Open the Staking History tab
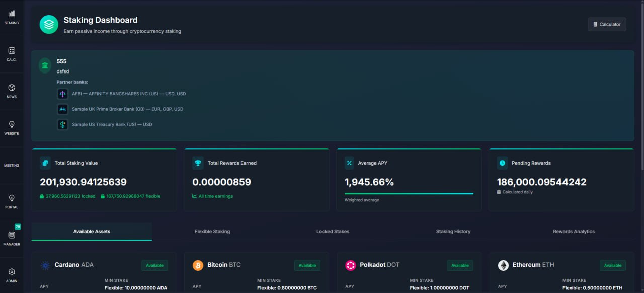Image resolution: width=644 pixels, height=293 pixels. pyautogui.click(x=453, y=232)
